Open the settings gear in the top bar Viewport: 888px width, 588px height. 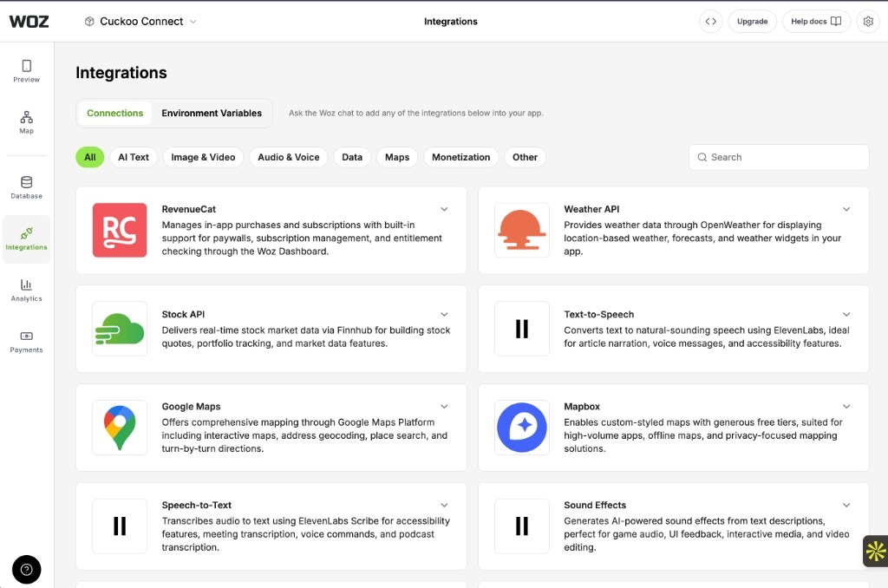coord(867,21)
